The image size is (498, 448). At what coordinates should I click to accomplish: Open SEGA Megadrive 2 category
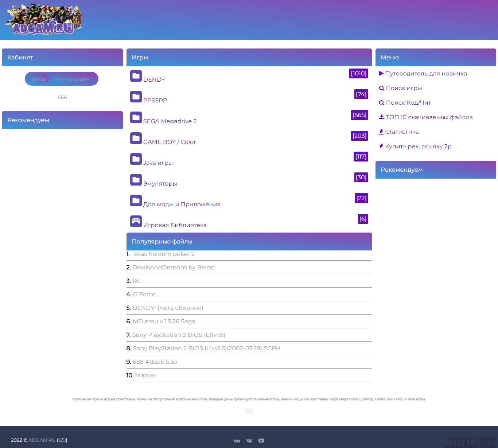170,121
